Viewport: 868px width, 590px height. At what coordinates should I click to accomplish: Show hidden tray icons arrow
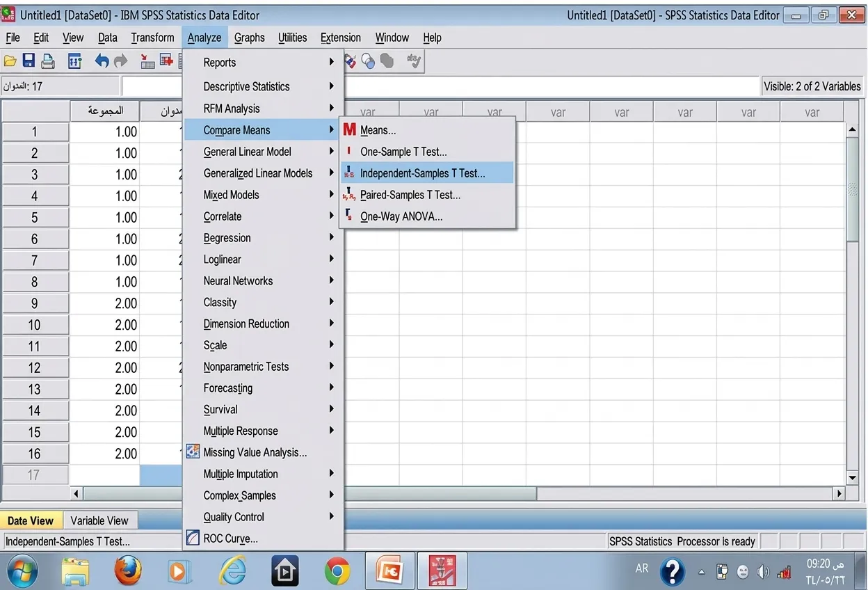702,573
